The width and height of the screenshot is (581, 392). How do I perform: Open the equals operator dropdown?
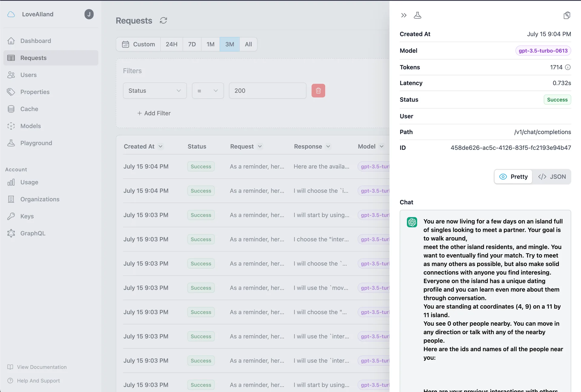tap(208, 91)
